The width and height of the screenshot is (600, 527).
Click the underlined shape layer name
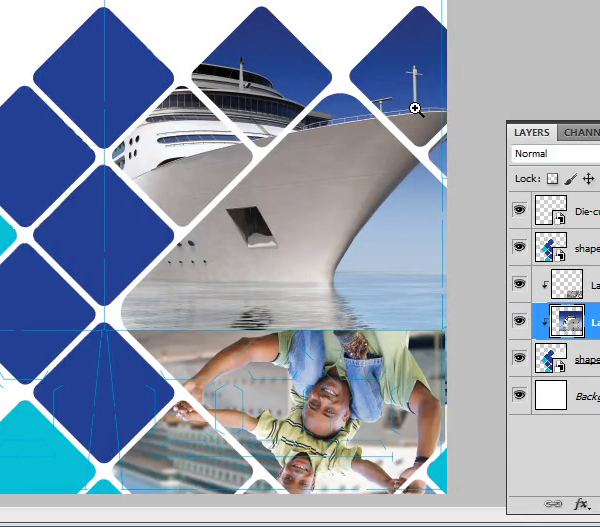587,359
